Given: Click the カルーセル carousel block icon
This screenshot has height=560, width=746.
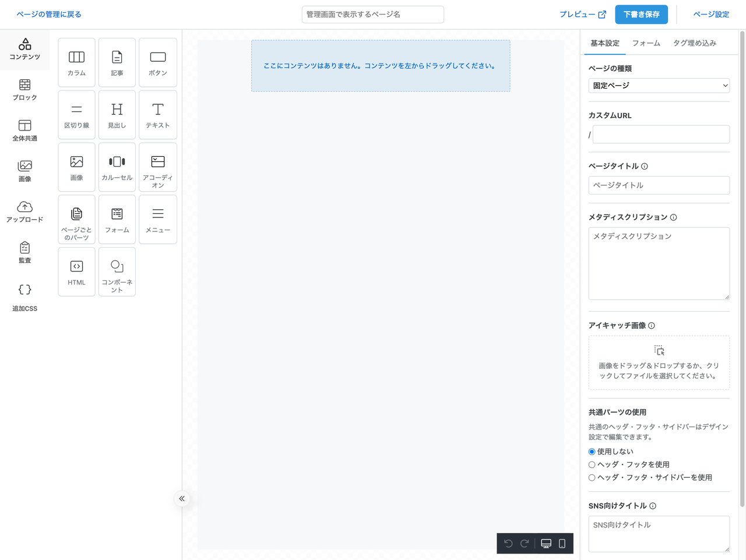Looking at the screenshot, I should (117, 167).
